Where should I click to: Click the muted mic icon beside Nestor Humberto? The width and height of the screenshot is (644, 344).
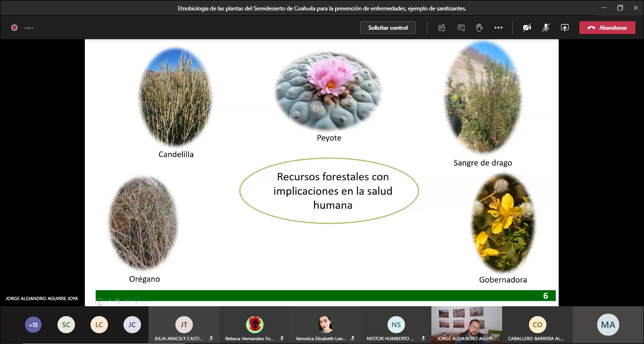point(423,338)
